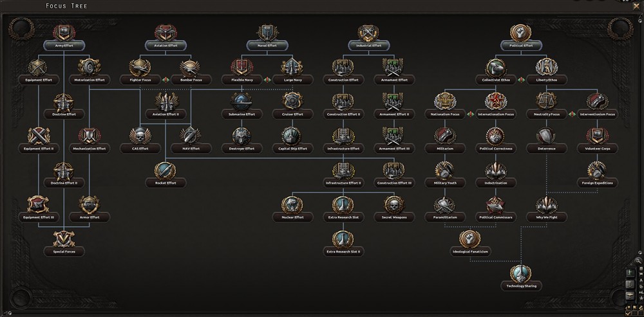Select the Armament Effort III focus
This screenshot has height=317, width=644.
point(394,136)
